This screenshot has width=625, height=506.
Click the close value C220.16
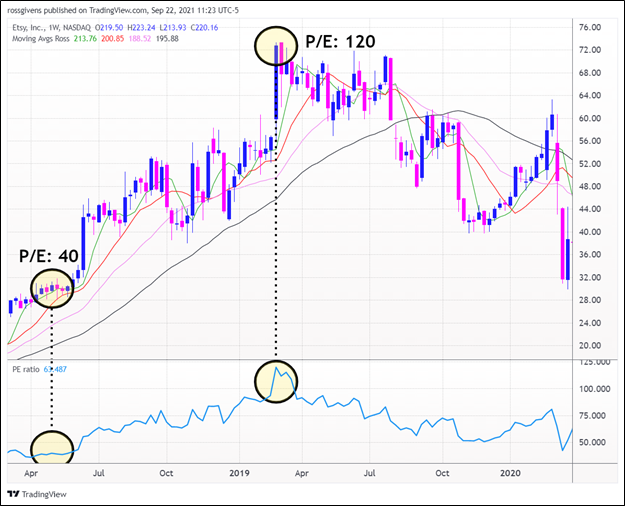tap(204, 28)
